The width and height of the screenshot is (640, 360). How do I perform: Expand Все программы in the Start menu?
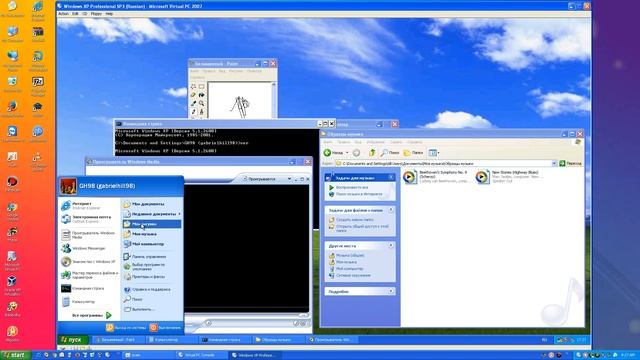pyautogui.click(x=91, y=315)
